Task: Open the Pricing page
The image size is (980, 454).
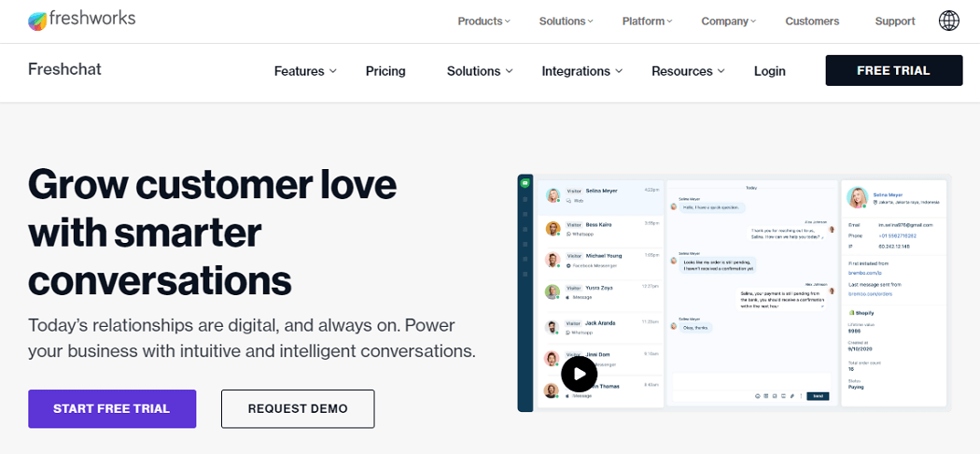Action: [385, 71]
